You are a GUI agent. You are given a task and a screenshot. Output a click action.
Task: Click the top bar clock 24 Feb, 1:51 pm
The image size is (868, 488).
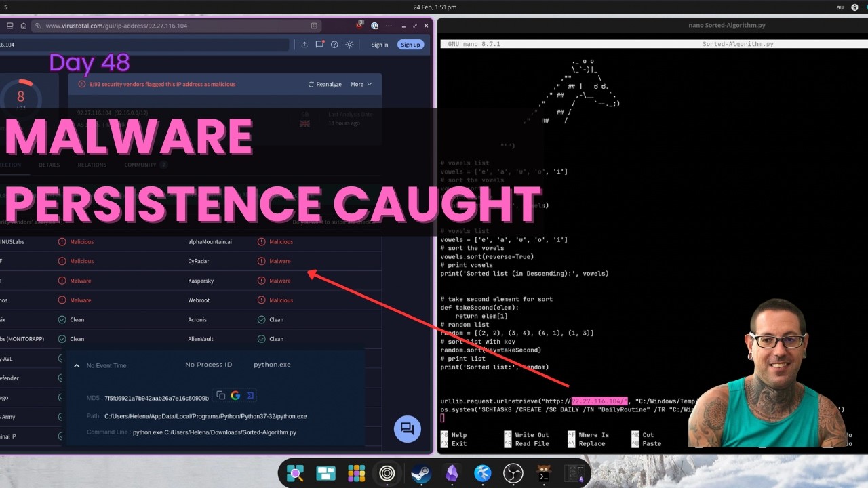(435, 7)
